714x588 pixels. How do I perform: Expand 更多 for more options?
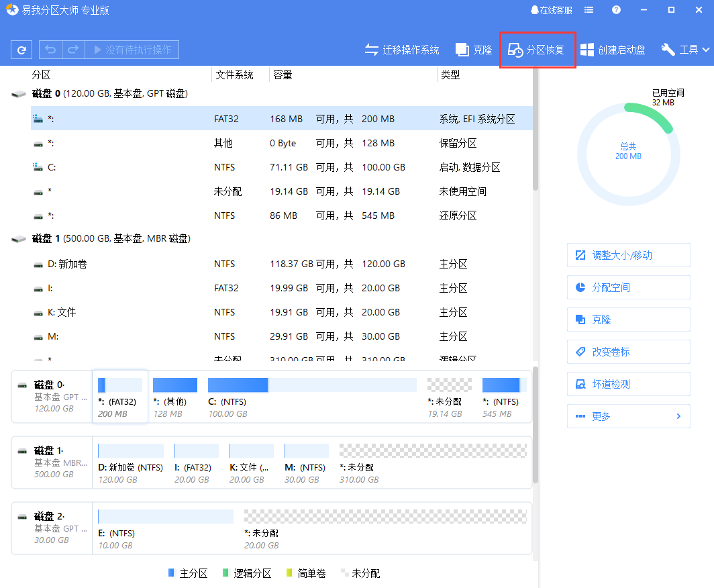[628, 416]
